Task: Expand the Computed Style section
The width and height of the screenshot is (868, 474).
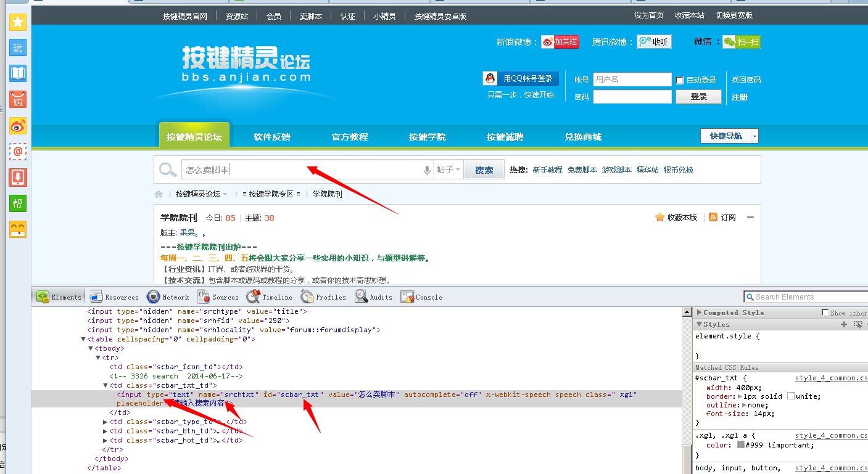Action: pyautogui.click(x=699, y=313)
